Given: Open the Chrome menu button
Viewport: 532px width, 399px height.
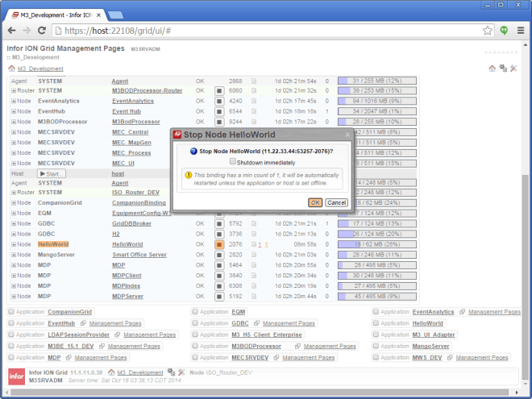Looking at the screenshot, I should point(520,31).
